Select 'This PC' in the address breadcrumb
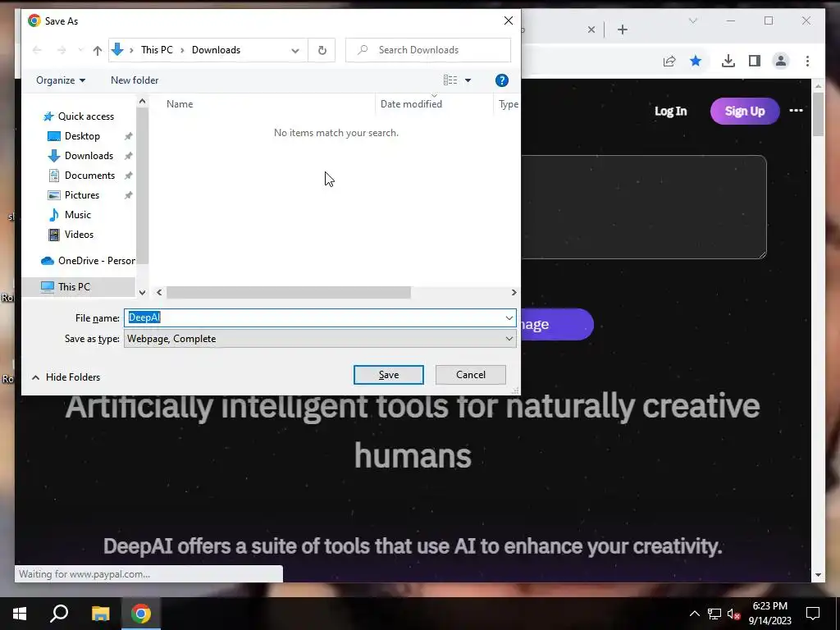The height and width of the screenshot is (630, 840). 157,50
